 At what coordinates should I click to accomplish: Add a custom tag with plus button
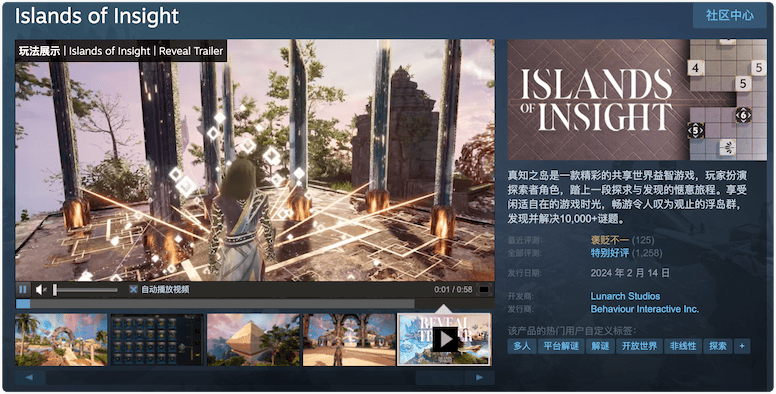[x=742, y=346]
